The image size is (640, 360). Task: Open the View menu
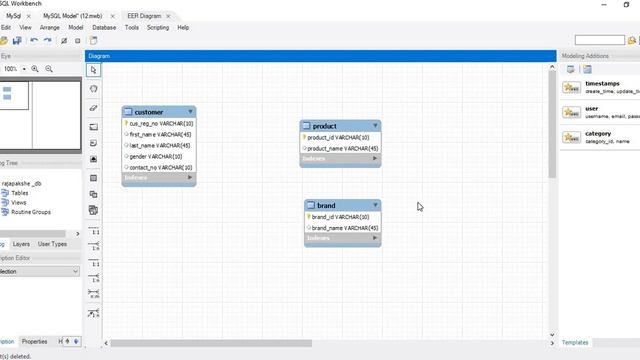pos(25,27)
